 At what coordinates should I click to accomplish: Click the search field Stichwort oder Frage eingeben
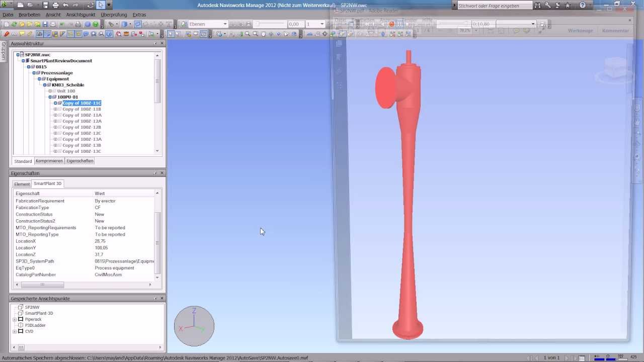point(495,6)
